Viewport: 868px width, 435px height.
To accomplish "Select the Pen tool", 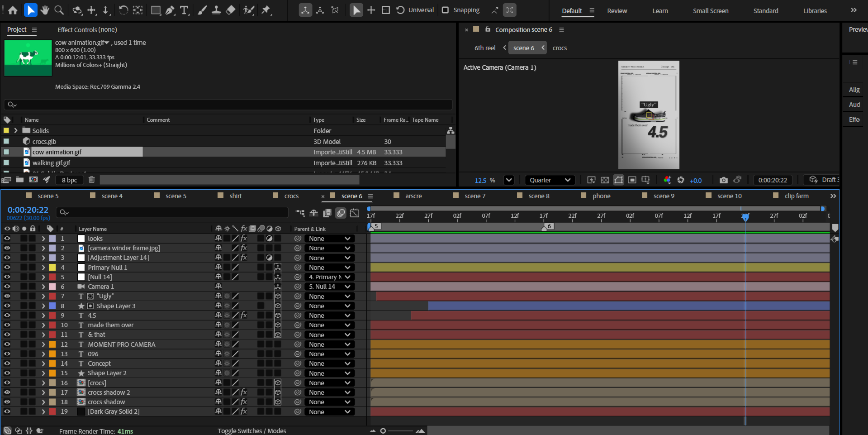I will [170, 10].
